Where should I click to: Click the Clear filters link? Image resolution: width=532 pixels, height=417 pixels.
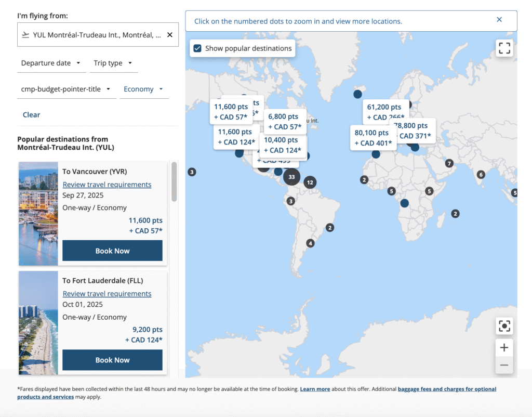click(31, 115)
